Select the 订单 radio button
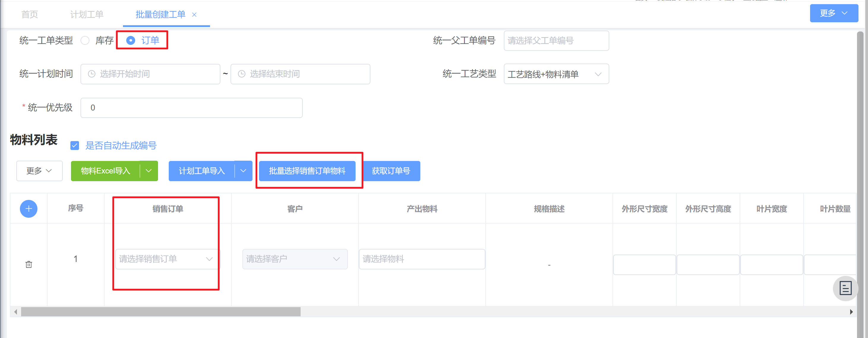Screen dimensions: 868x338 131,40
